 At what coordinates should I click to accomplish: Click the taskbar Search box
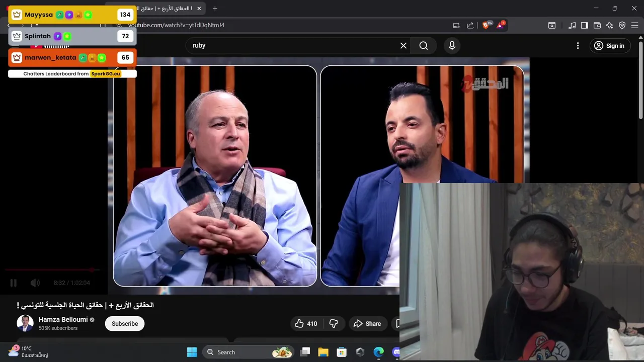pyautogui.click(x=249, y=352)
